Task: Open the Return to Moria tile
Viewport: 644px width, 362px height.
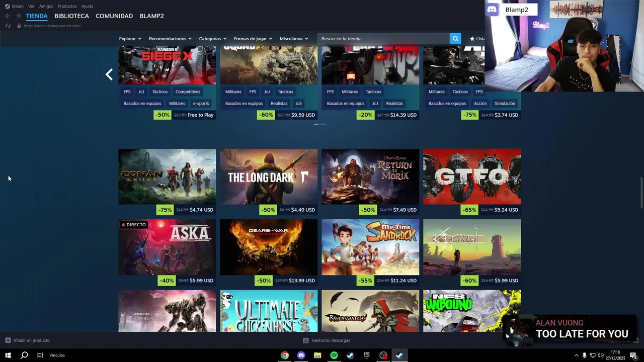Action: pos(370,176)
